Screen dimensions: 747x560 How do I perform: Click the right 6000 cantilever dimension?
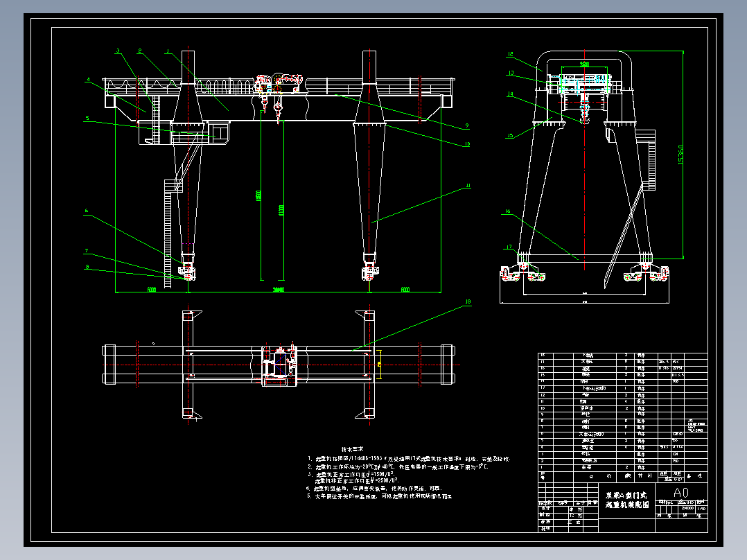[x=405, y=289]
